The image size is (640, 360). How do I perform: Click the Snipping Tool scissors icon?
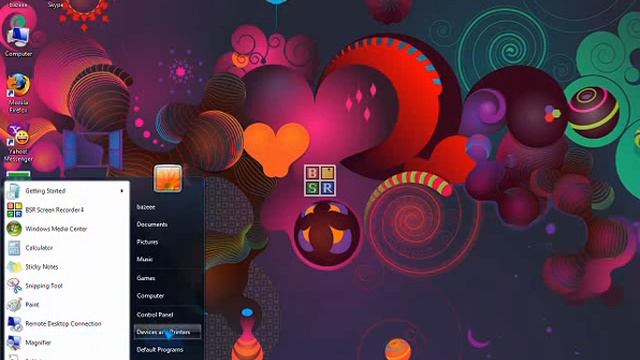coord(14,286)
